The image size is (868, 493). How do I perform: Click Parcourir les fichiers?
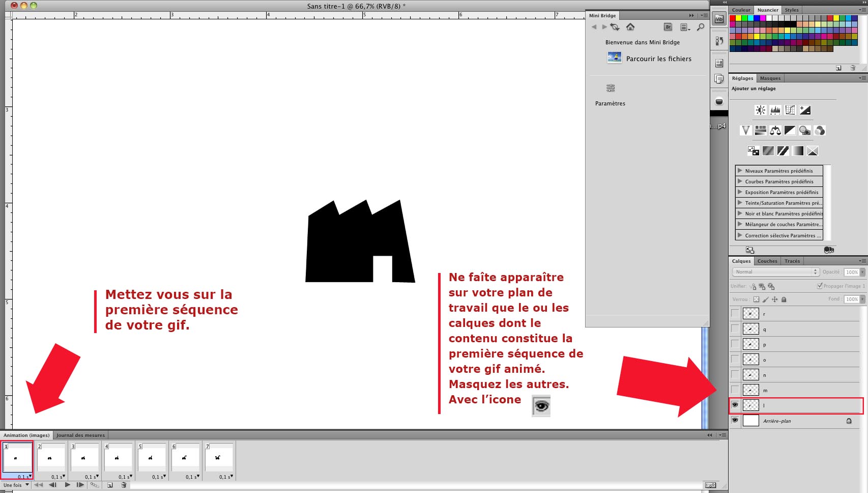658,59
